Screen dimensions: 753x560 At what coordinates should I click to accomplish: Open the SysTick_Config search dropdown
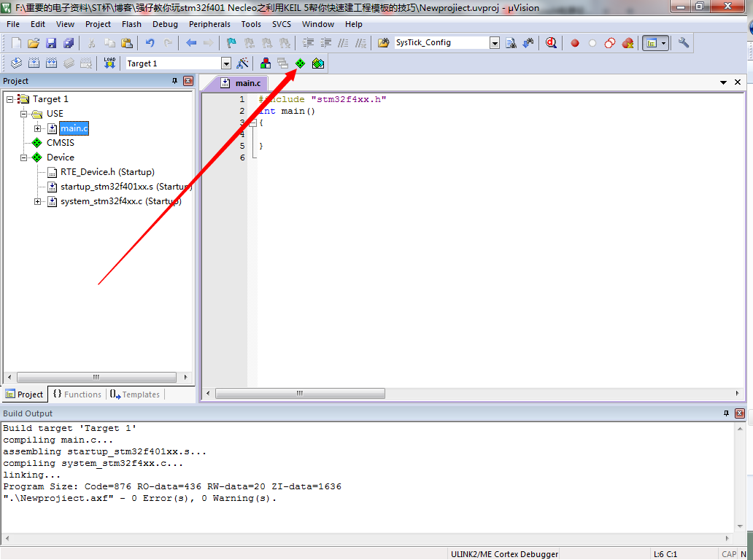pos(495,43)
